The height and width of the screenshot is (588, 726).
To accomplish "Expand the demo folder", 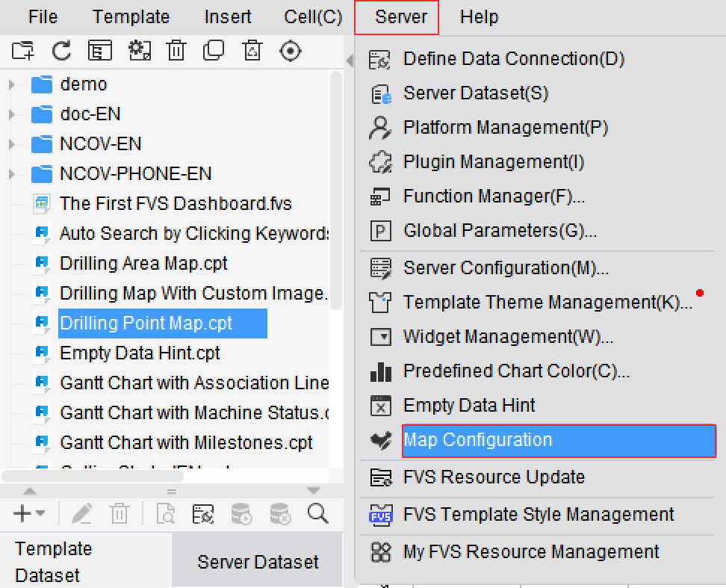I will (12, 84).
